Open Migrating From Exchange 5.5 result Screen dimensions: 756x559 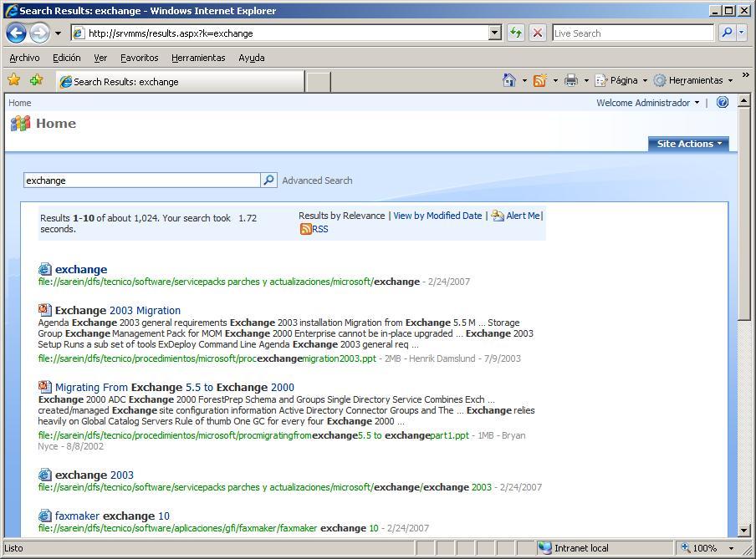[x=175, y=388]
